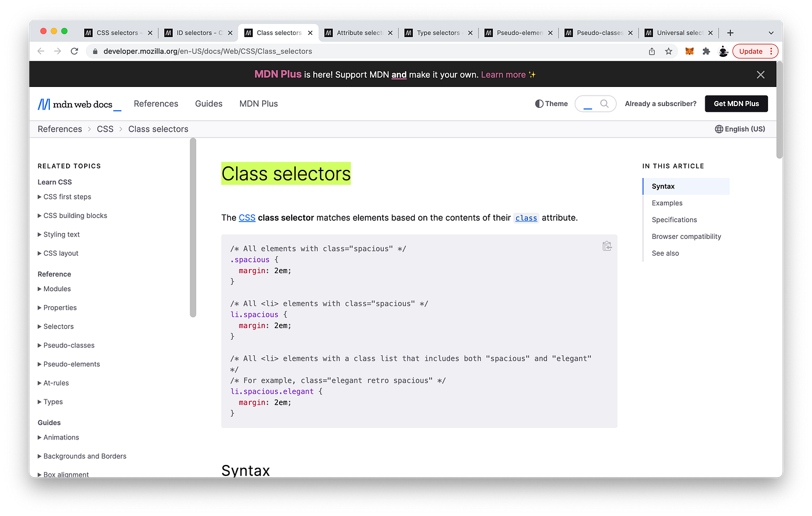Open the browser extensions puzzle icon
Screen dimensions: 812x516
(x=706, y=51)
